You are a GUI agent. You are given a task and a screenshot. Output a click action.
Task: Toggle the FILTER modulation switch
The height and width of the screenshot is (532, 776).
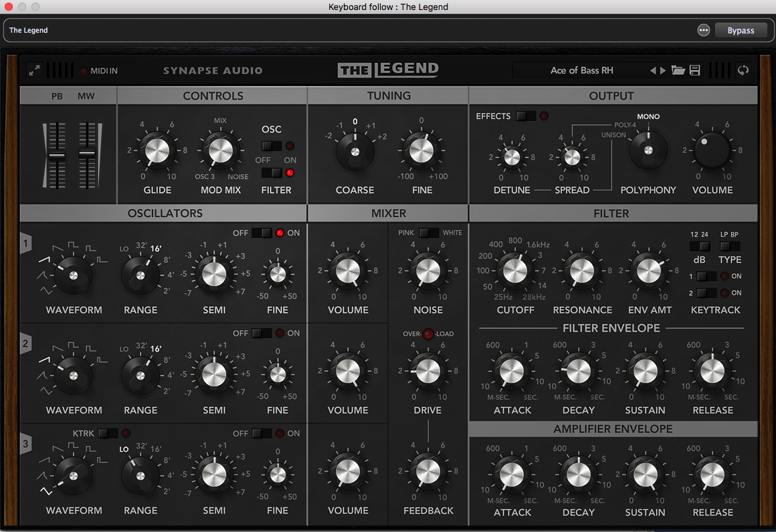click(x=271, y=172)
